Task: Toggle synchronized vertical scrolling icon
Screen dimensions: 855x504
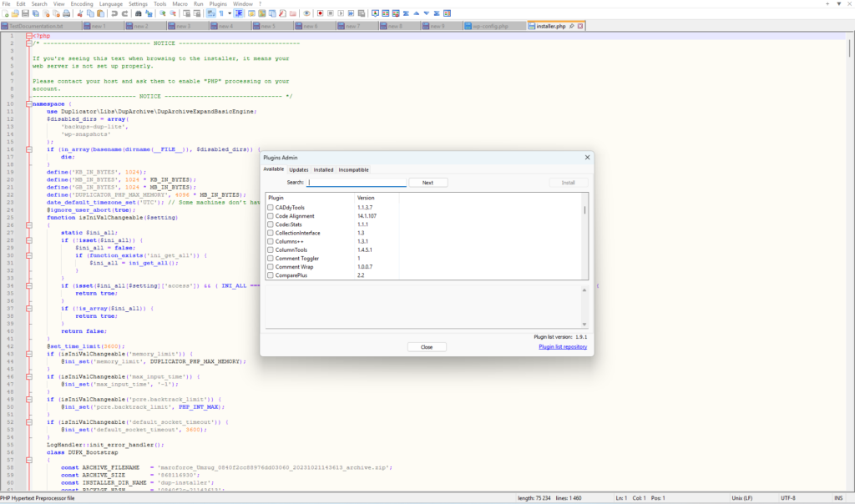Action: click(186, 13)
